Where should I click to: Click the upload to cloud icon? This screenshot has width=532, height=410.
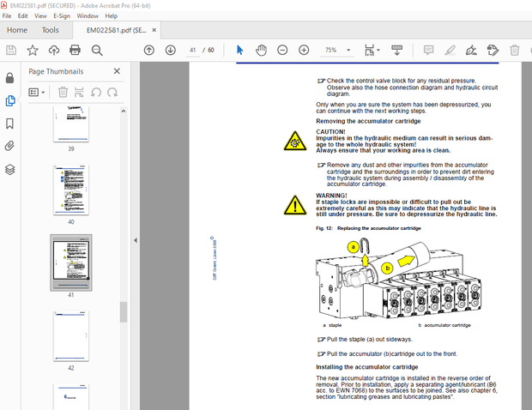[x=54, y=51]
